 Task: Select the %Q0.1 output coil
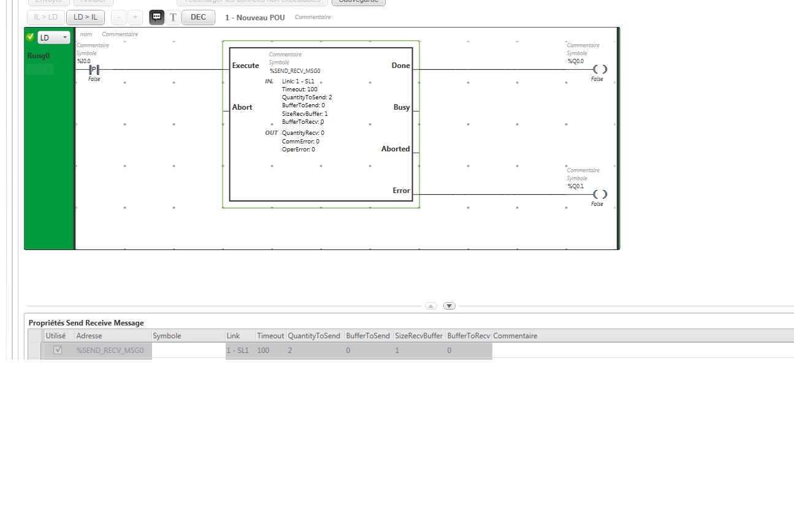(600, 194)
